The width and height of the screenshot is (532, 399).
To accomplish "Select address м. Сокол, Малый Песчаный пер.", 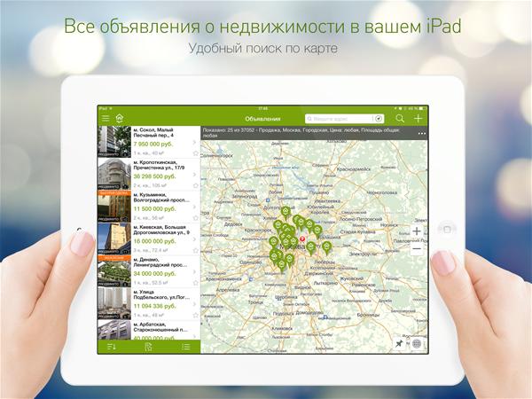I will [153, 133].
